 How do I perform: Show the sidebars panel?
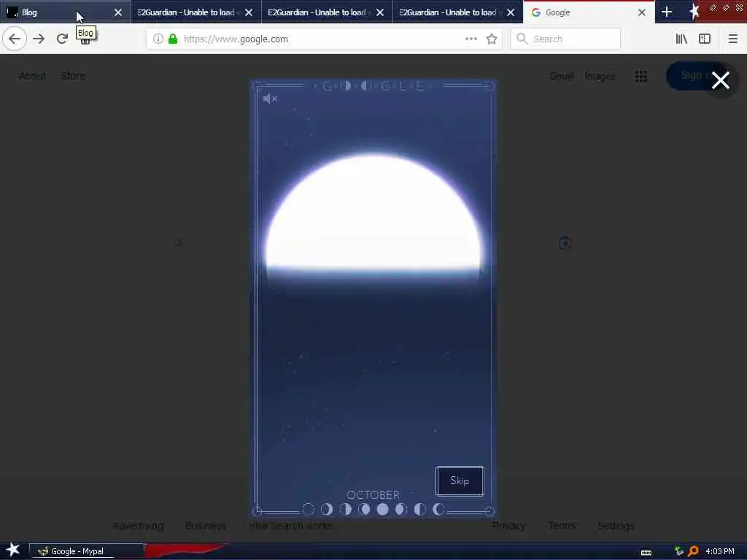[705, 39]
